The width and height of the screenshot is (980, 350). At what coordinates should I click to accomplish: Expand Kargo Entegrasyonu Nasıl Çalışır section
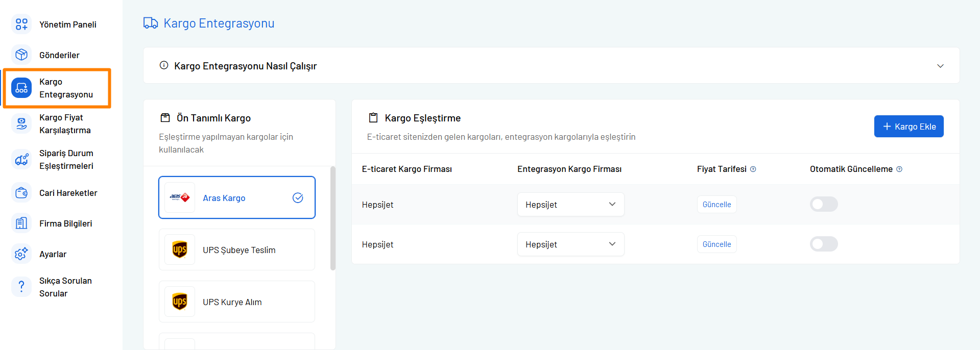pyautogui.click(x=940, y=66)
